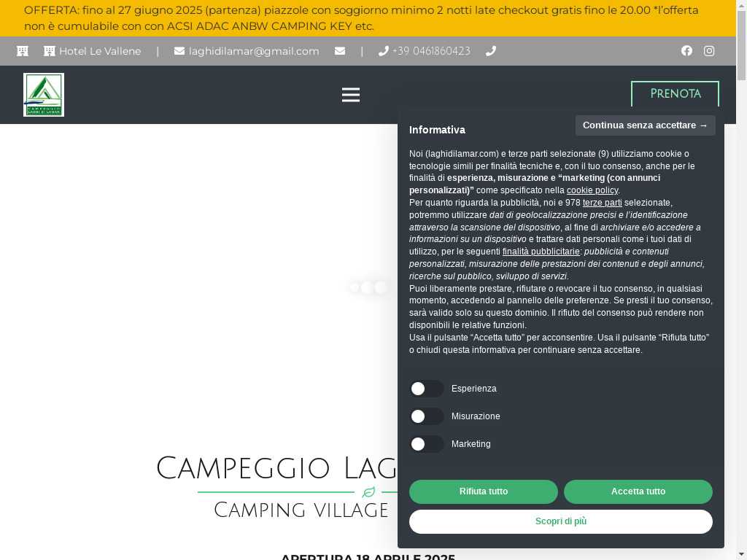The width and height of the screenshot is (747, 560).
Task: Click the standalone hotel icon at far left
Action: tap(23, 51)
